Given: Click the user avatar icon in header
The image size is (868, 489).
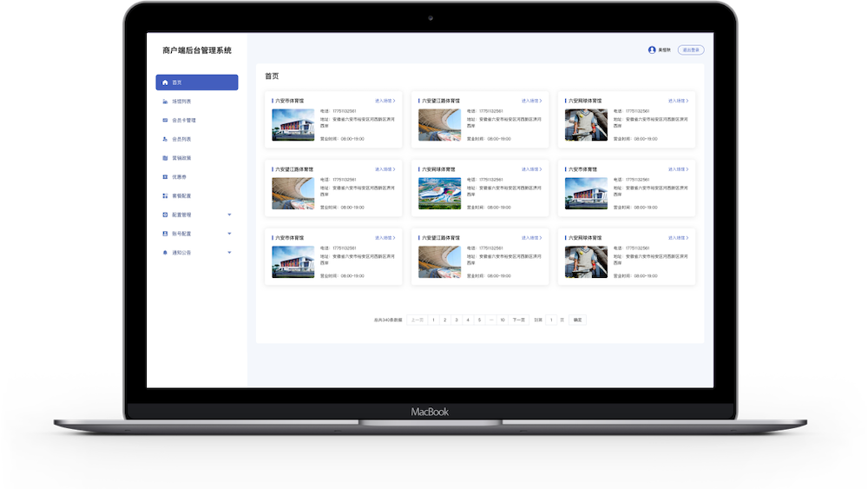Looking at the screenshot, I should pyautogui.click(x=652, y=50).
